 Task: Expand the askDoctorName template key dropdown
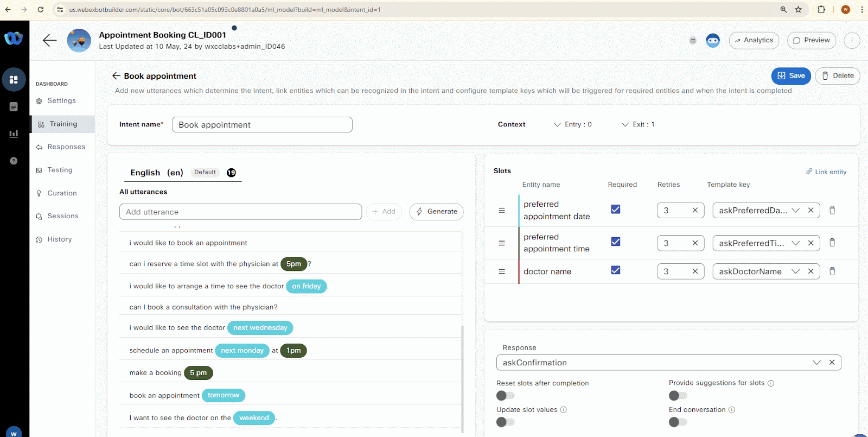point(795,271)
